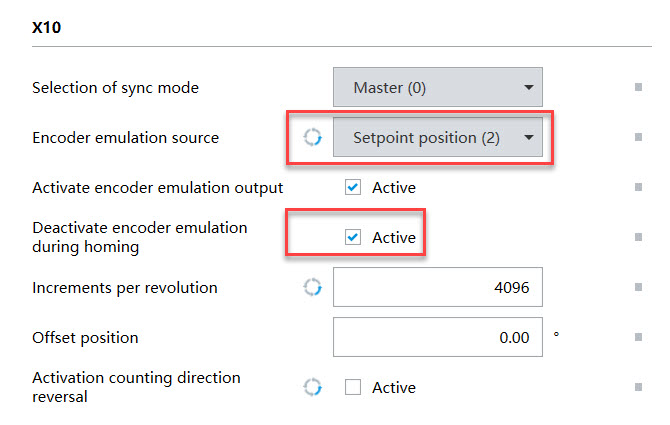Click gray square marker in Increments per revolution row
The width and height of the screenshot is (670, 425).
coord(638,287)
